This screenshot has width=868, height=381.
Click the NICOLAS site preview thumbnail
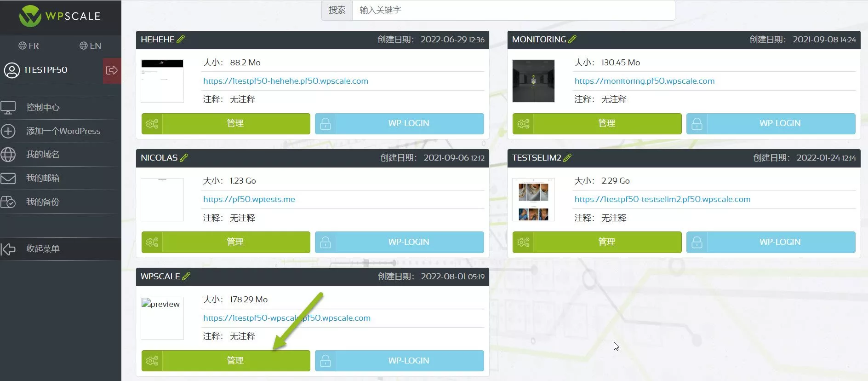coord(162,200)
